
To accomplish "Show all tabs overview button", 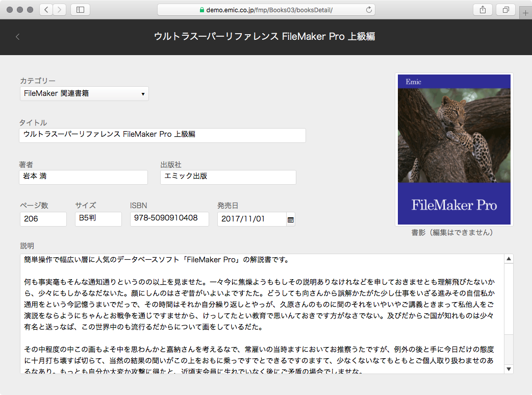I will click(x=505, y=10).
